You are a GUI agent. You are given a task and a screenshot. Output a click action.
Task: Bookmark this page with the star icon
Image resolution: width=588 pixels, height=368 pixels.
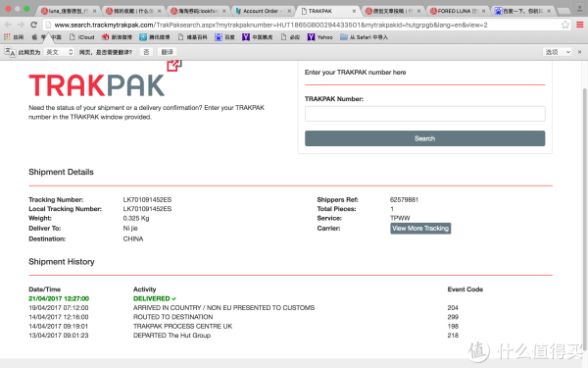point(565,25)
